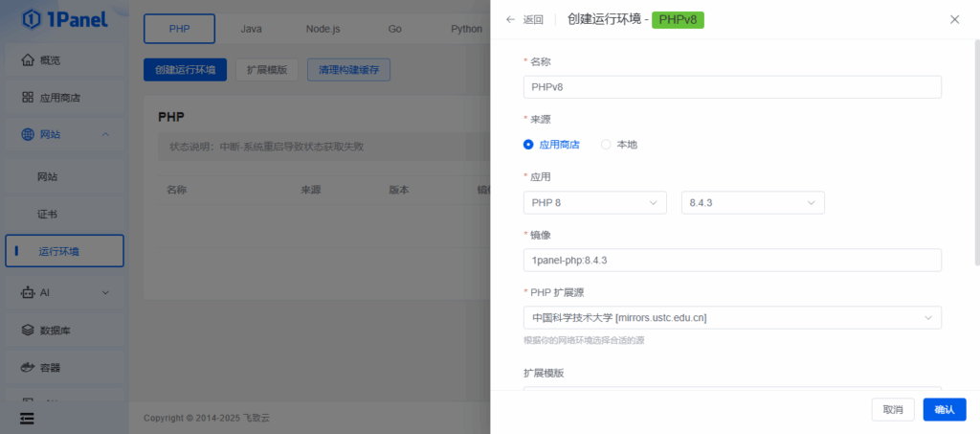Click the 1Panel logo icon

(x=32, y=19)
